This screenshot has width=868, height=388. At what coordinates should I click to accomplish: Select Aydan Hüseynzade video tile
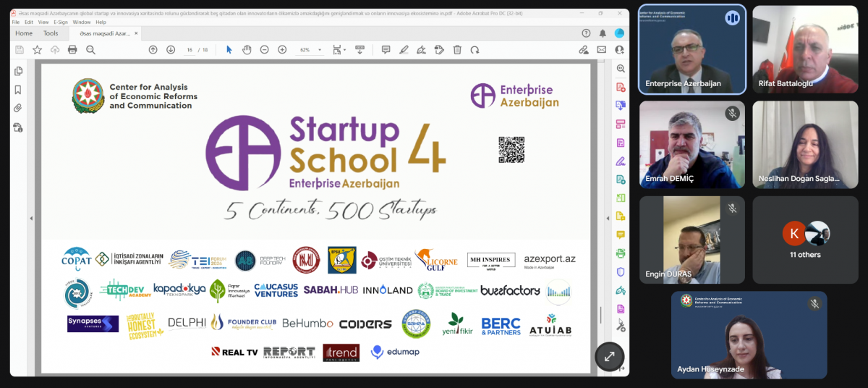click(749, 335)
